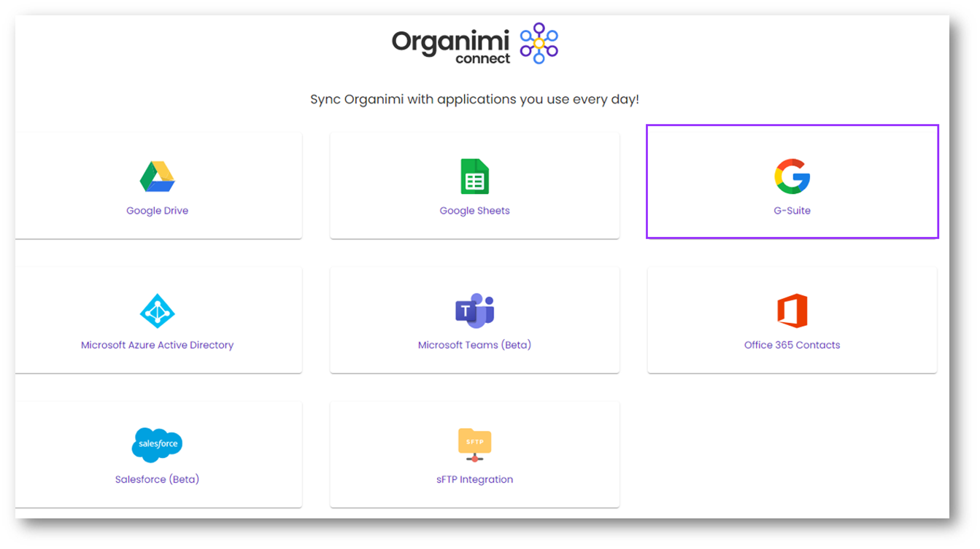
Task: Open the sFTP Integration text link
Action: [474, 479]
